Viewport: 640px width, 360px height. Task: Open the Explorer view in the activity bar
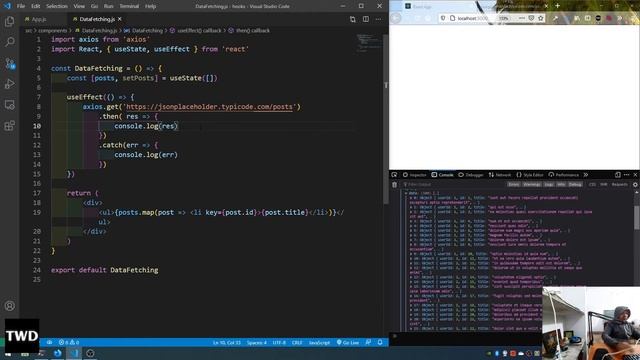(9, 21)
